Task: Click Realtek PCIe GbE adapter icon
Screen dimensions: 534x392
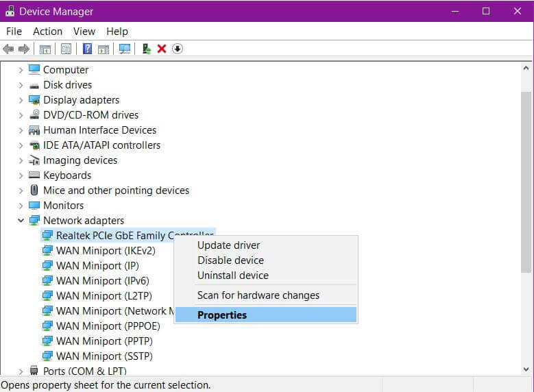Action: click(x=47, y=235)
